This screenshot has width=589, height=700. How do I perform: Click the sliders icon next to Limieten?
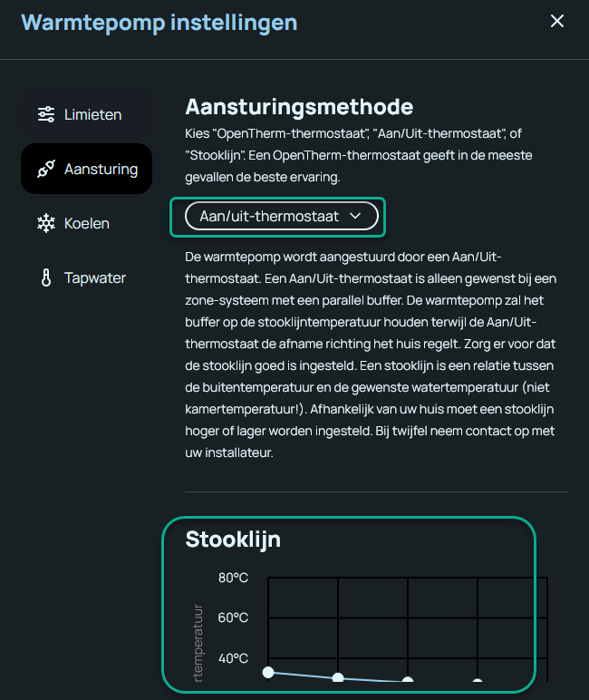[x=46, y=115]
